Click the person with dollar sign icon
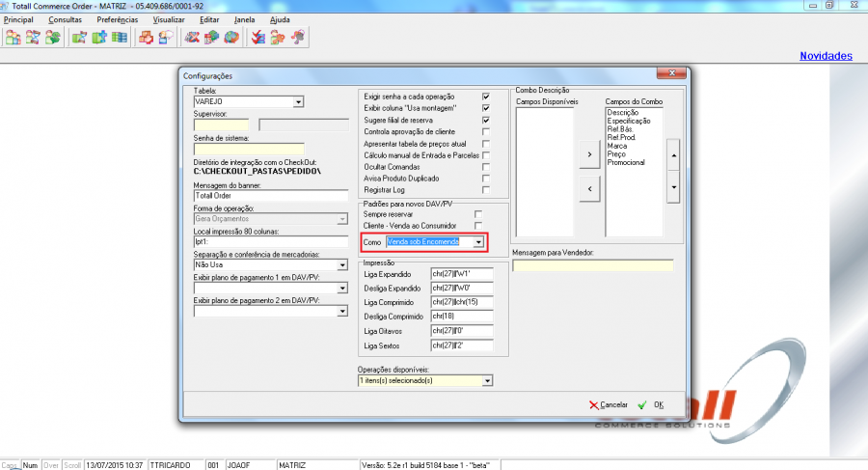The height and width of the screenshot is (470, 868). pos(53,37)
